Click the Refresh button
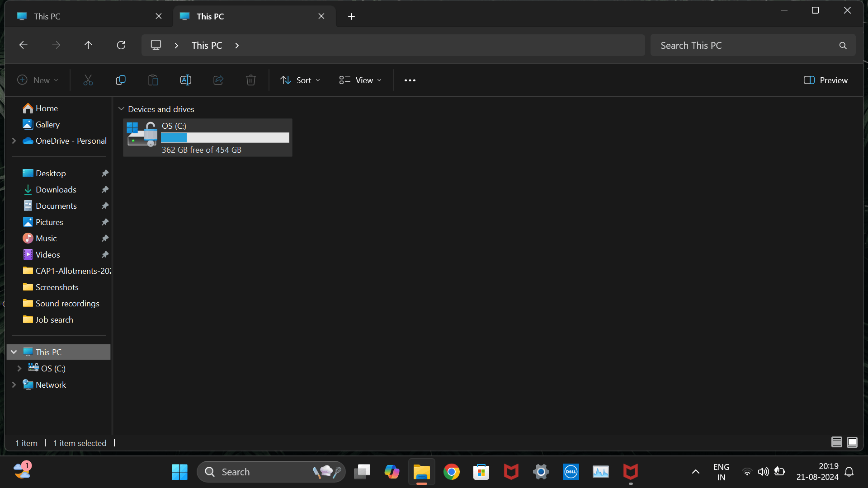This screenshot has width=868, height=488. pyautogui.click(x=121, y=45)
